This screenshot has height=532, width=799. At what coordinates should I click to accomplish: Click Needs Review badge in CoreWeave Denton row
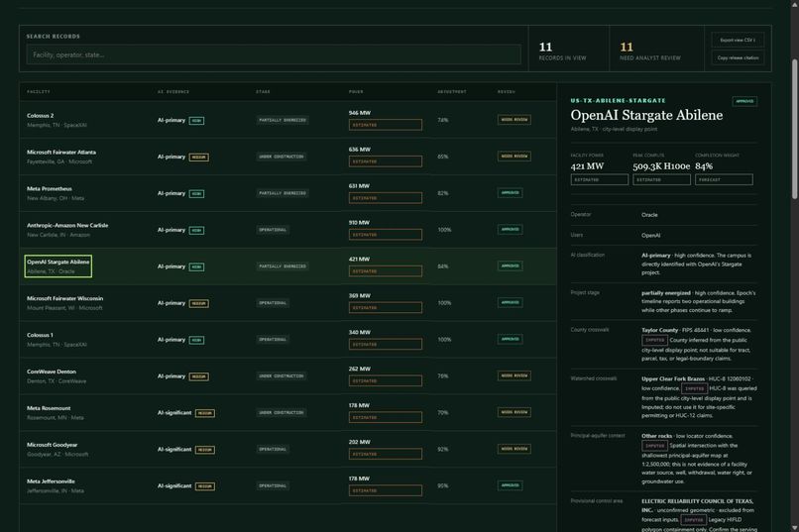pos(514,375)
